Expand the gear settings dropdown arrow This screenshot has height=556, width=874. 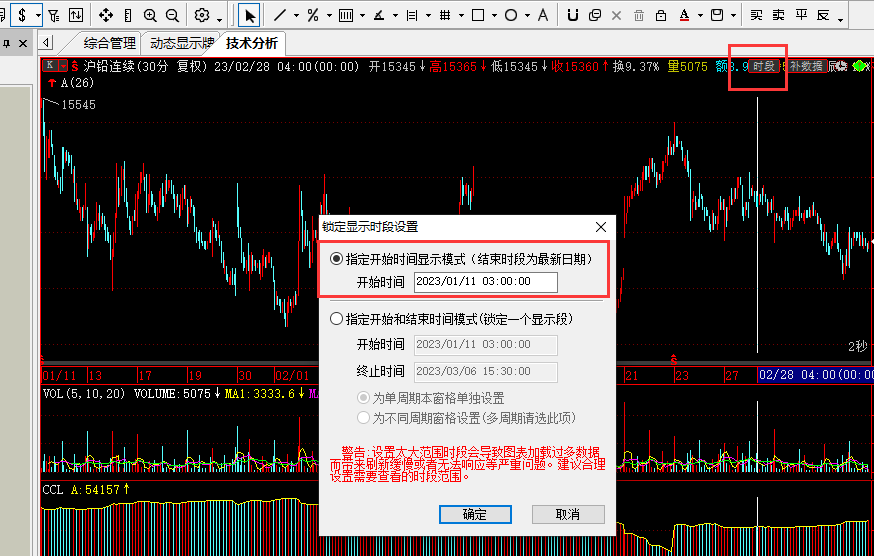click(219, 17)
